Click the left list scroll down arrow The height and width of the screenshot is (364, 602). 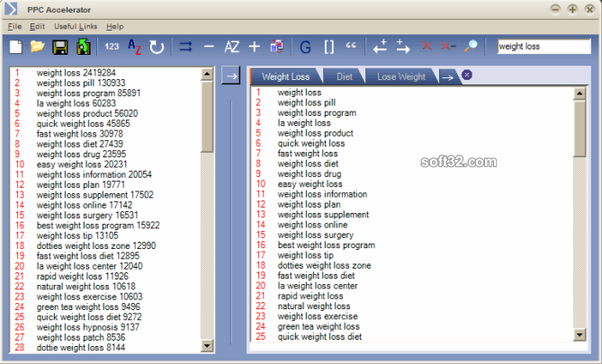[207, 346]
